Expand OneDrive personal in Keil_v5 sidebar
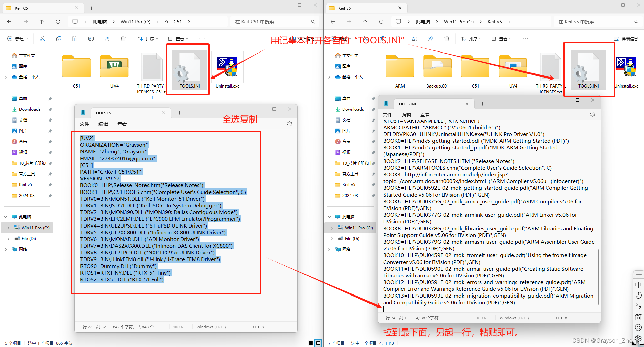The image size is (644, 347). [329, 77]
